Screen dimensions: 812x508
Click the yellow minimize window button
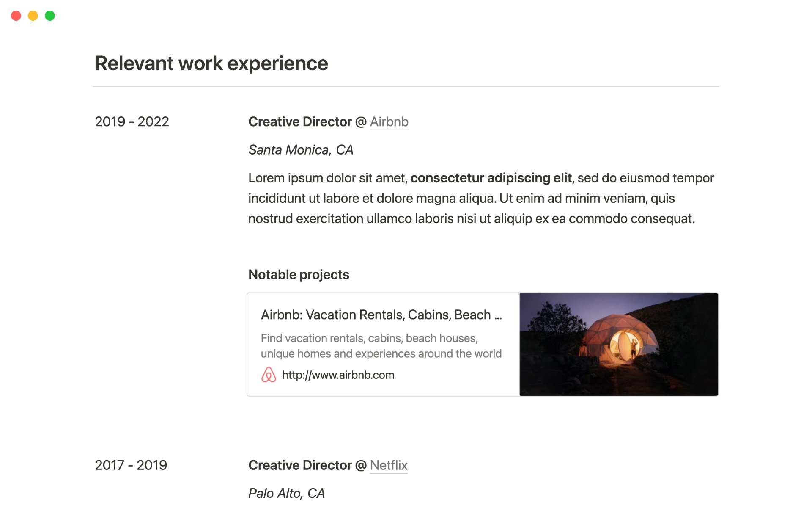33,16
